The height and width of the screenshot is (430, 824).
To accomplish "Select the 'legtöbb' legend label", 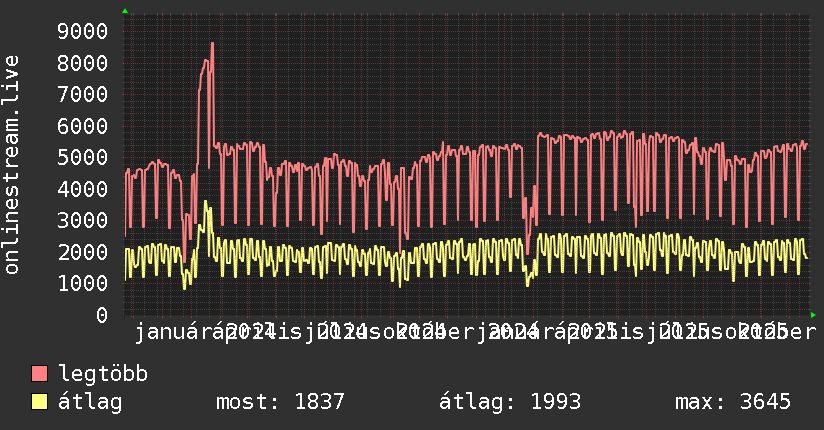I will (x=103, y=373).
